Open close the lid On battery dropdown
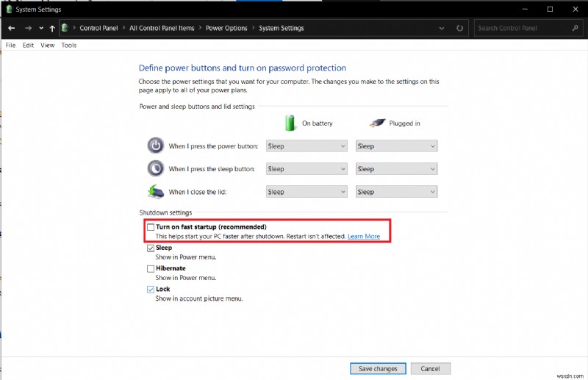 pos(306,192)
